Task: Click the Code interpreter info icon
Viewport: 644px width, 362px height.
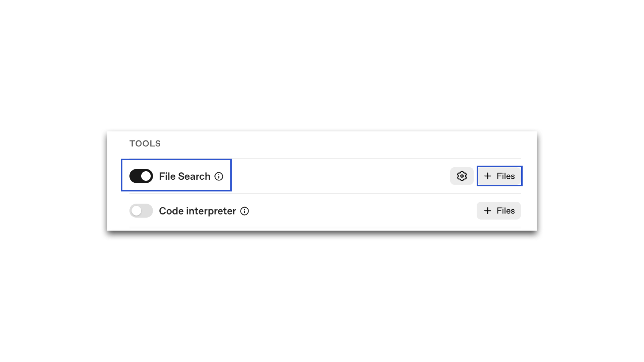Action: click(x=245, y=211)
